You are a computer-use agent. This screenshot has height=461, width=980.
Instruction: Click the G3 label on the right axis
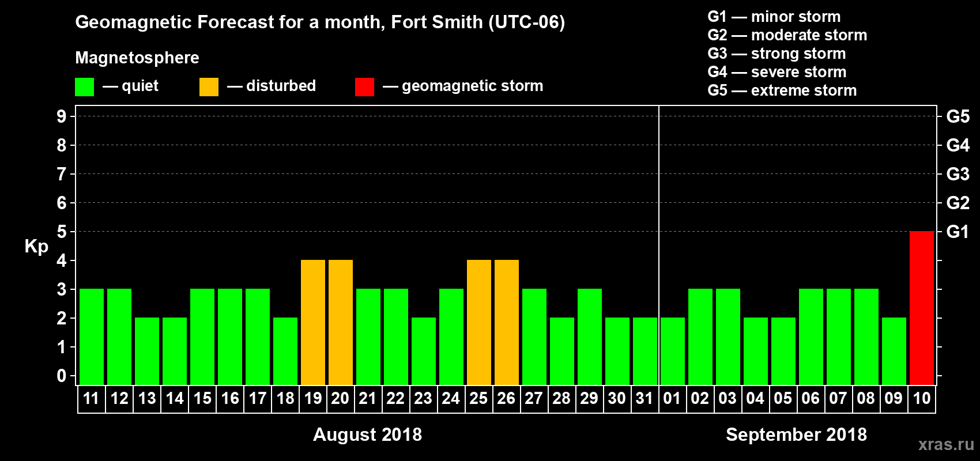958,174
